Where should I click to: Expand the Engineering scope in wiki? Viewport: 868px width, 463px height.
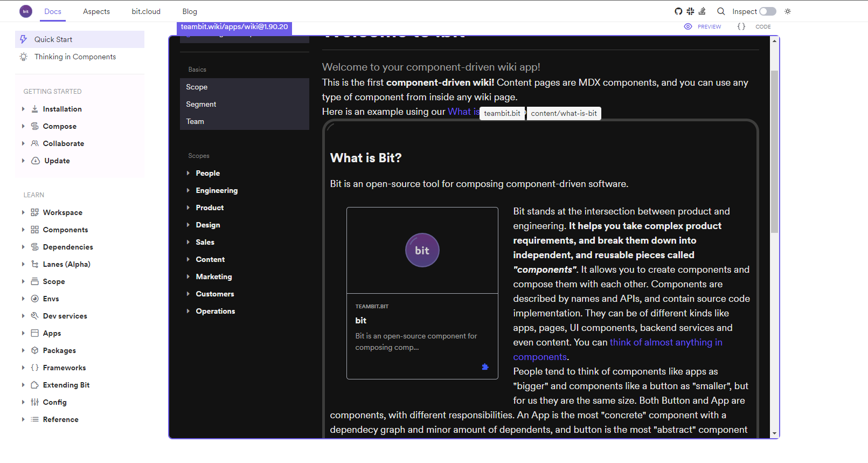click(188, 190)
